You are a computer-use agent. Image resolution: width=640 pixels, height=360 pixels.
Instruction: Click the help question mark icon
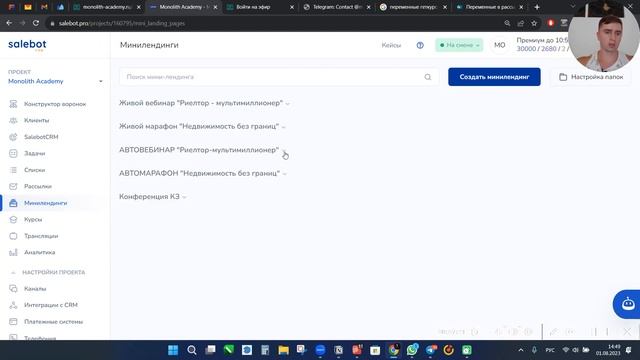(x=420, y=45)
